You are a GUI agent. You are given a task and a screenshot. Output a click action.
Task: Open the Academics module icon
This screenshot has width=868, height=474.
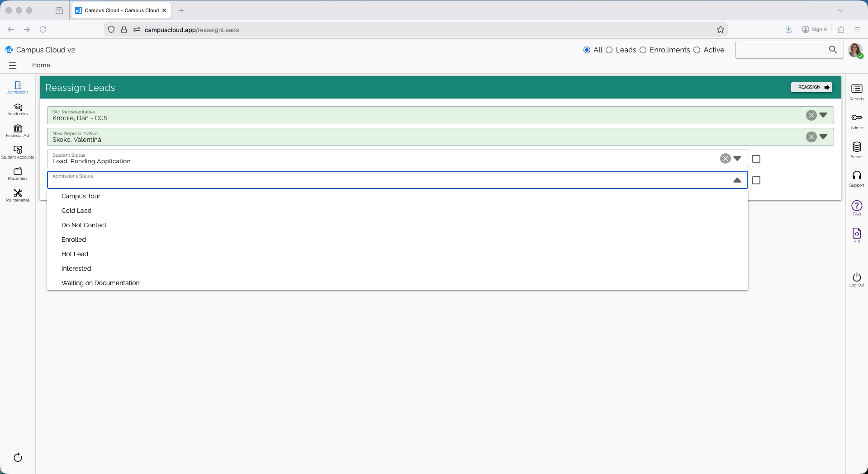click(18, 109)
